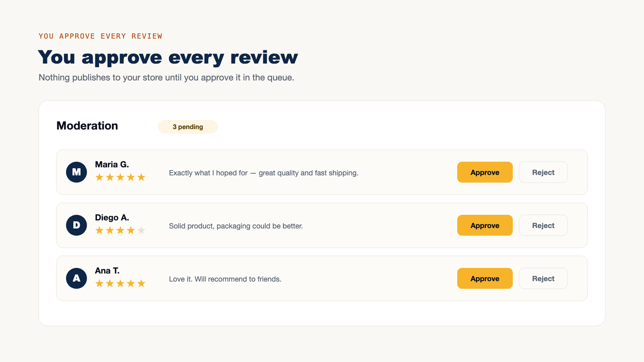
Task: Click review text about packaging could be better
Action: pyautogui.click(x=236, y=226)
